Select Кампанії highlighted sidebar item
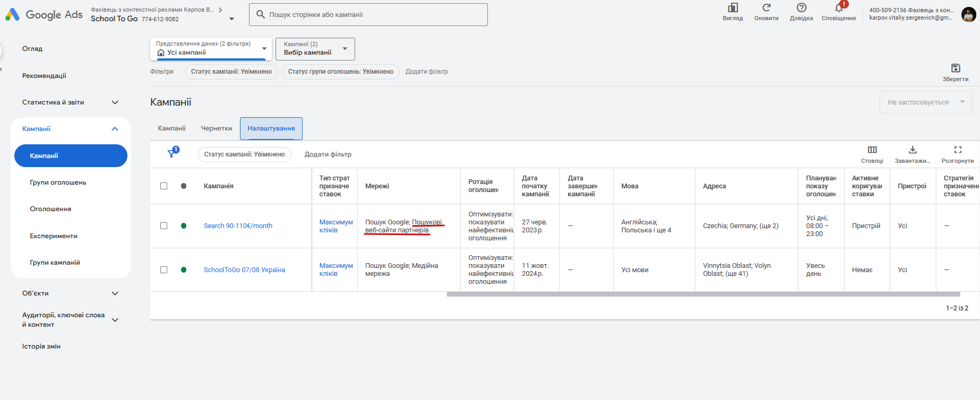 [x=71, y=156]
